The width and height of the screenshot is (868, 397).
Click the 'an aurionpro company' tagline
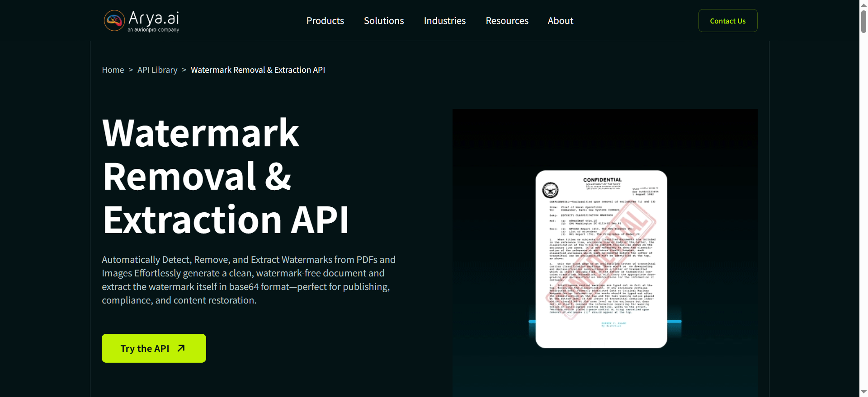(x=153, y=30)
